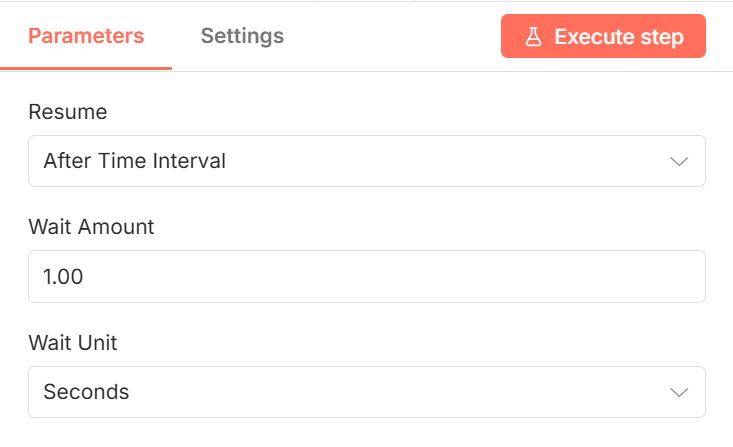The image size is (733, 447).
Task: Click the 1.00 value in Wait Amount
Action: (x=63, y=277)
